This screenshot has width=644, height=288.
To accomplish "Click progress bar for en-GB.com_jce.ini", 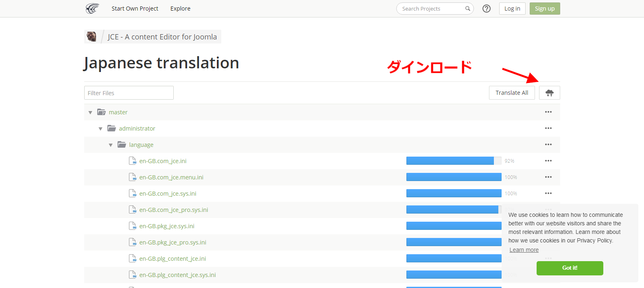I will click(454, 161).
